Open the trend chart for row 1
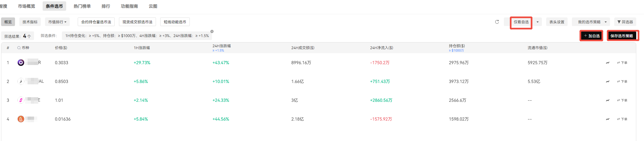 (608, 63)
